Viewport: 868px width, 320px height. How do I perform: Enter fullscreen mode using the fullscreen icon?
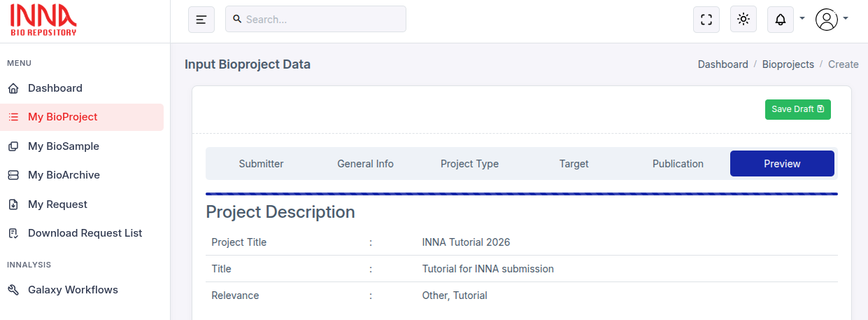706,20
